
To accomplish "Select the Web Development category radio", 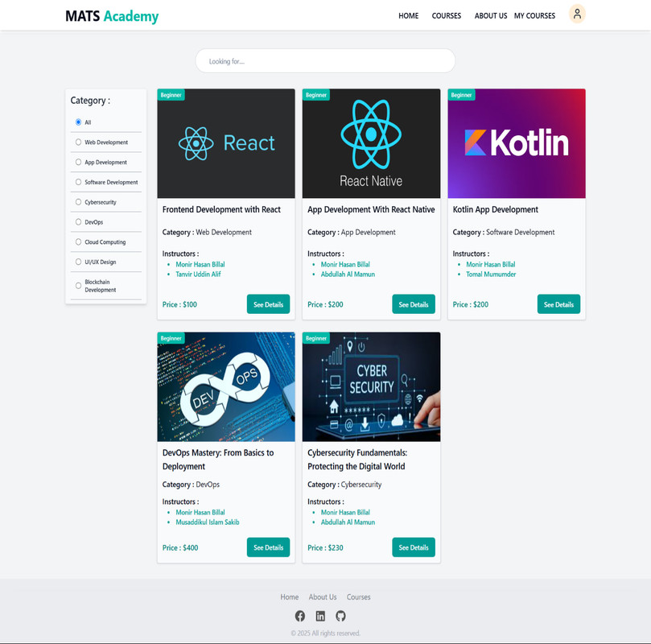I will click(78, 142).
